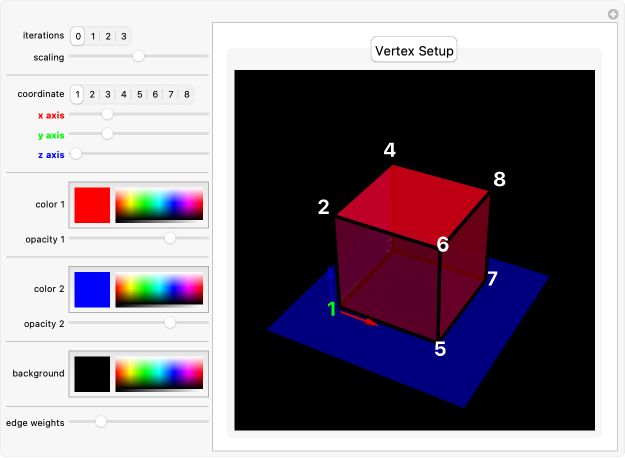Pick a hue in color 2 spectrum
Image resolution: width=625 pixels, height=458 pixels.
point(159,289)
